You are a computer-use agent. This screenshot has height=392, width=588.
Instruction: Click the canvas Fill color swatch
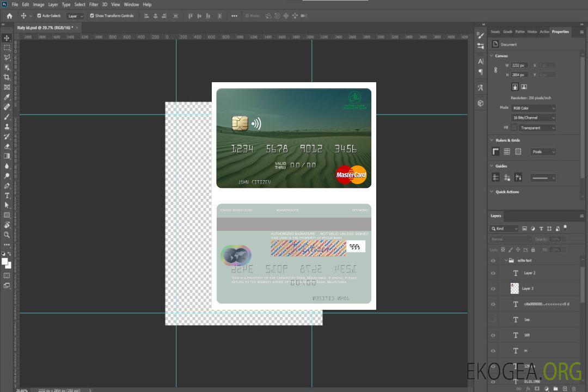tap(514, 127)
